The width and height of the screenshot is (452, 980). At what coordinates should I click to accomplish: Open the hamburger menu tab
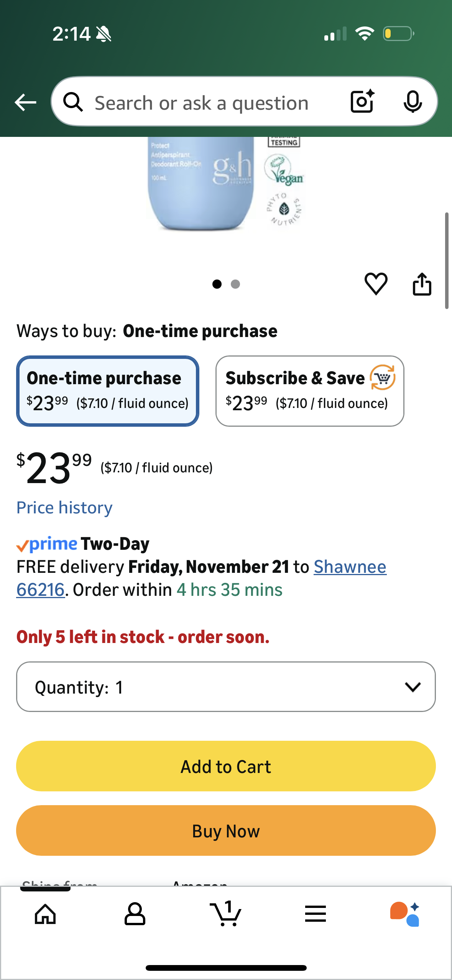tap(316, 914)
